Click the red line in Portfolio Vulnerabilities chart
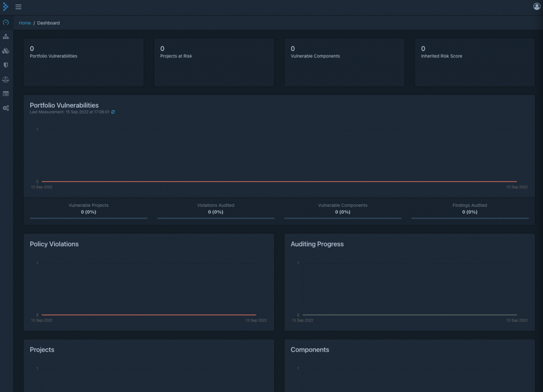The width and height of the screenshot is (543, 392). (x=279, y=181)
